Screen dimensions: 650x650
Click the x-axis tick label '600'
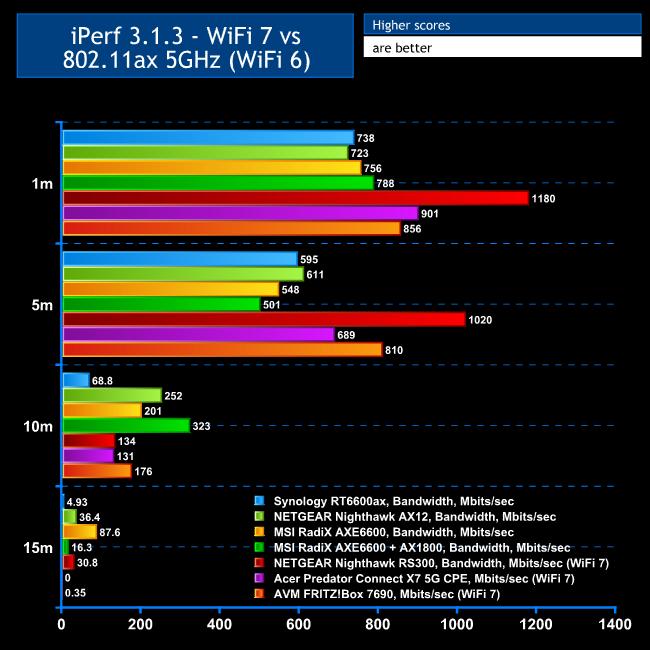(x=298, y=624)
